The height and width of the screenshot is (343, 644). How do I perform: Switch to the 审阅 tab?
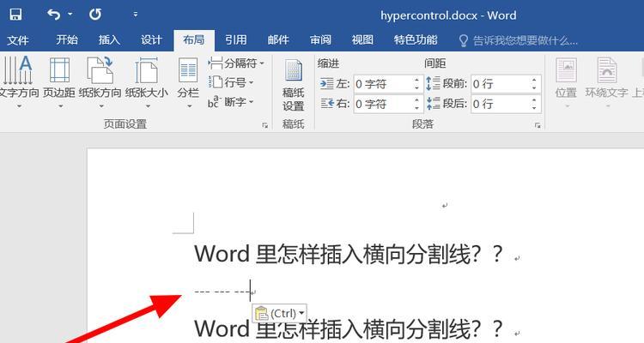pos(321,39)
